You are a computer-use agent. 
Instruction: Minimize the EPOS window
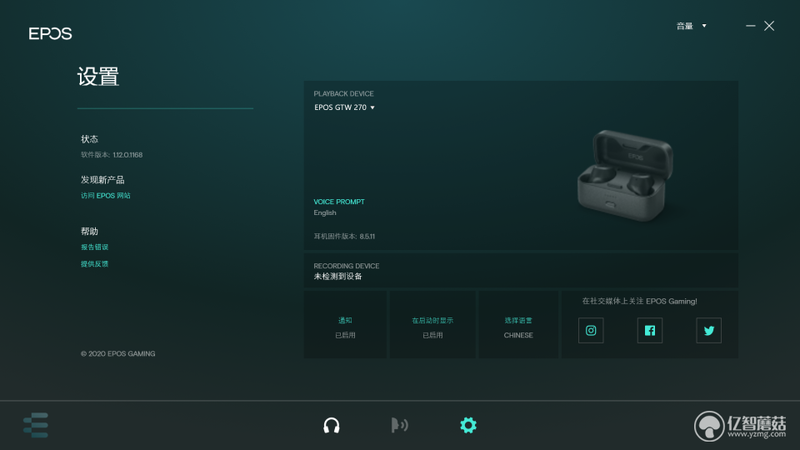click(750, 26)
